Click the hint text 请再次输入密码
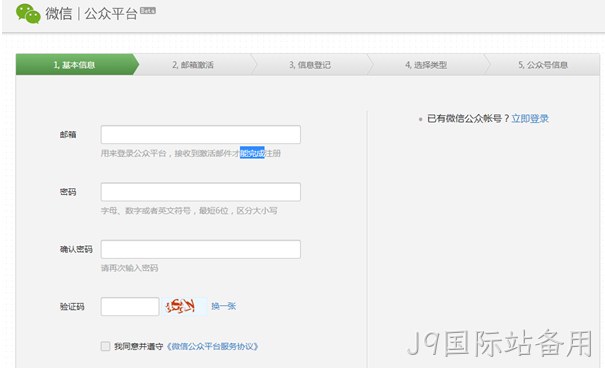 130,268
